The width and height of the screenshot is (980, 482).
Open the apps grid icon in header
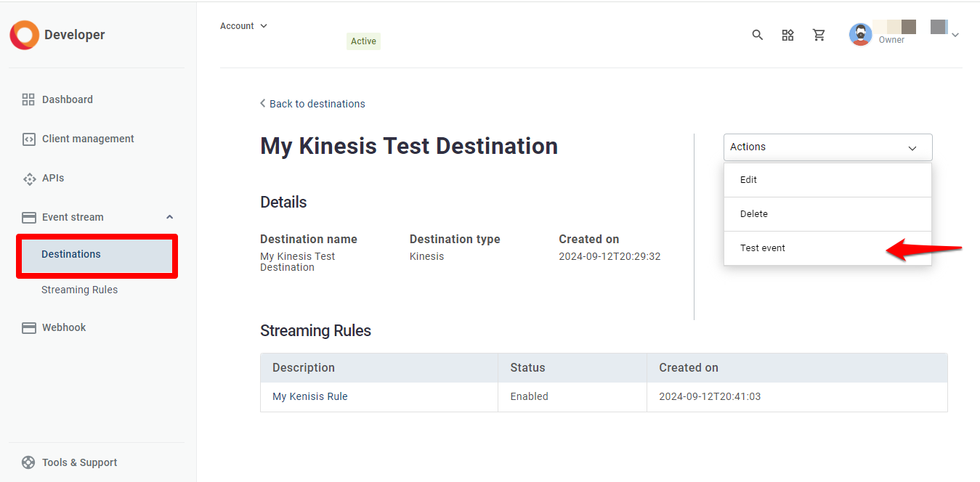(x=787, y=35)
